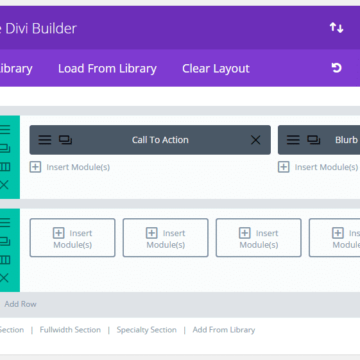Click the plus icon beside Insert Module(s) under Blurb
Screen dimensions: 360x360
[284, 167]
